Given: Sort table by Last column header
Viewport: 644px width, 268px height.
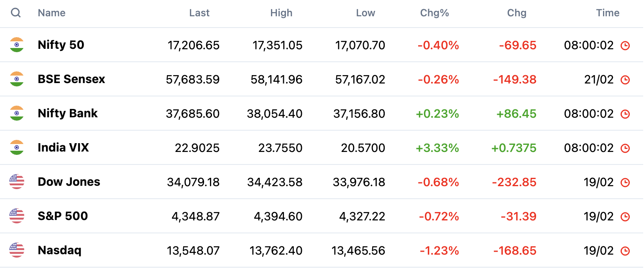Looking at the screenshot, I should 199,13.
